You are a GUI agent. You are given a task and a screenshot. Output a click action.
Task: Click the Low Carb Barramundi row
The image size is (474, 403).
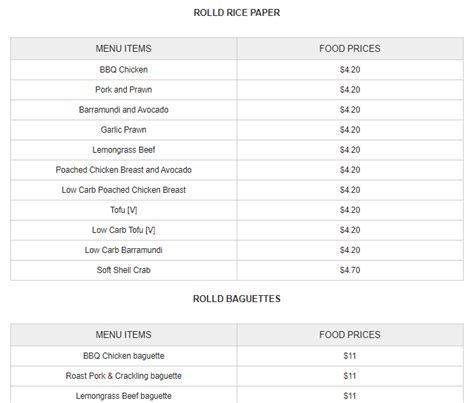coord(237,250)
